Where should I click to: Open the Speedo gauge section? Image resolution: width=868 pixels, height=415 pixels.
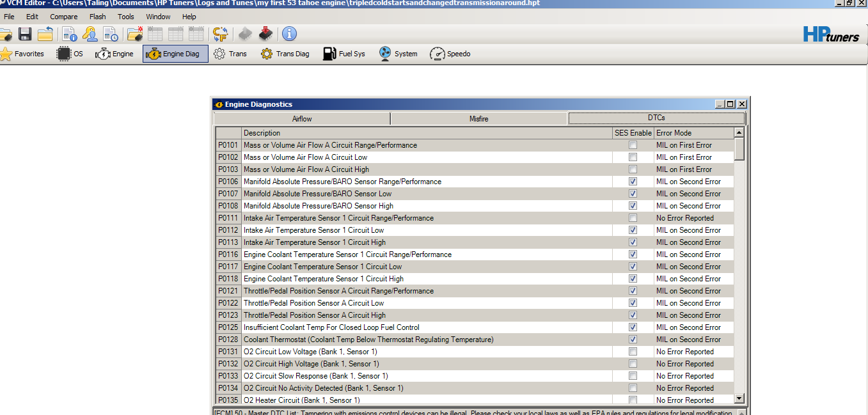450,54
